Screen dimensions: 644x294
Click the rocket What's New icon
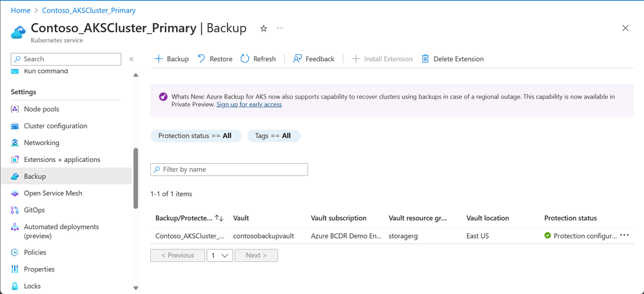tap(162, 97)
